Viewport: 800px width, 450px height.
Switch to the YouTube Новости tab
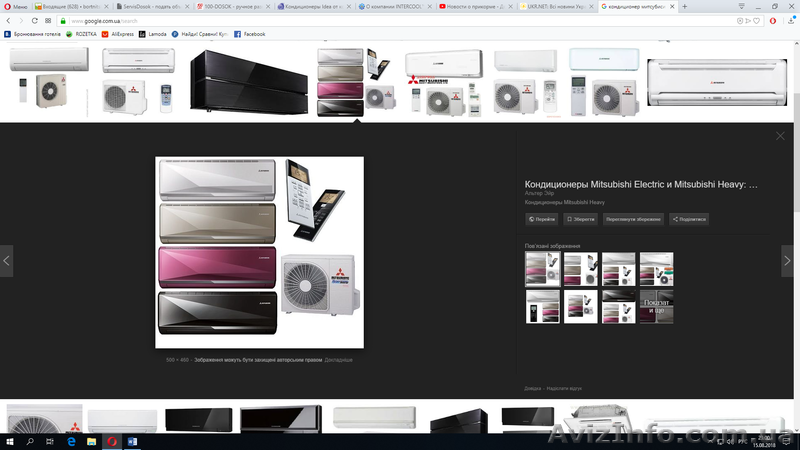tap(476, 6)
